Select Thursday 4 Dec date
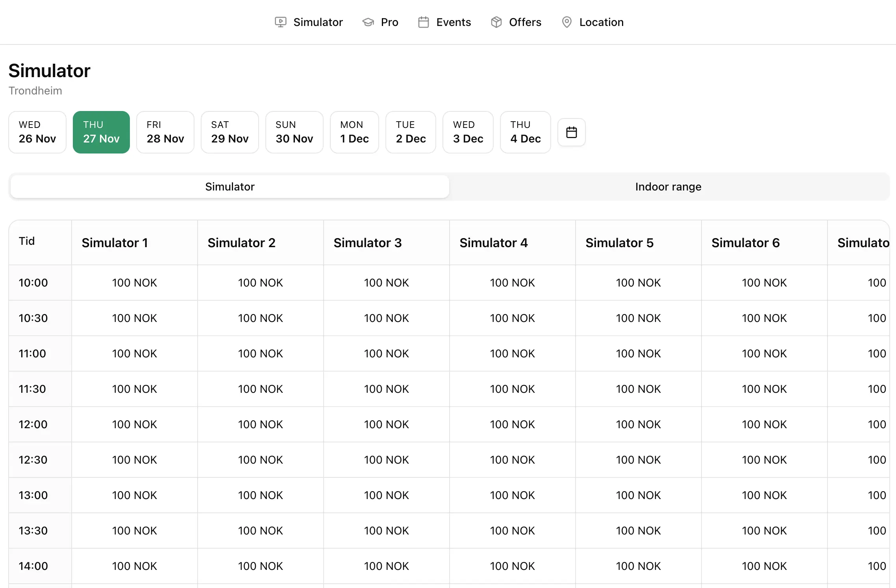Image resolution: width=896 pixels, height=588 pixels. pyautogui.click(x=525, y=132)
